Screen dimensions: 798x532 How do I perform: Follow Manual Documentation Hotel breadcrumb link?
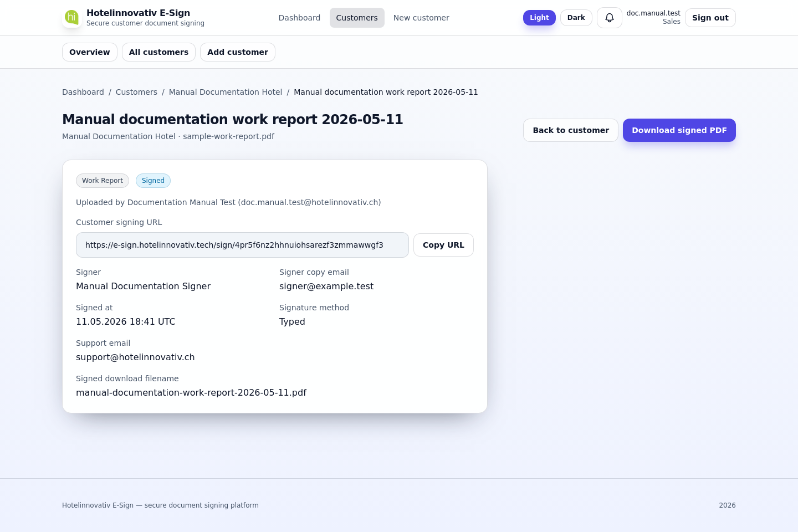click(226, 92)
